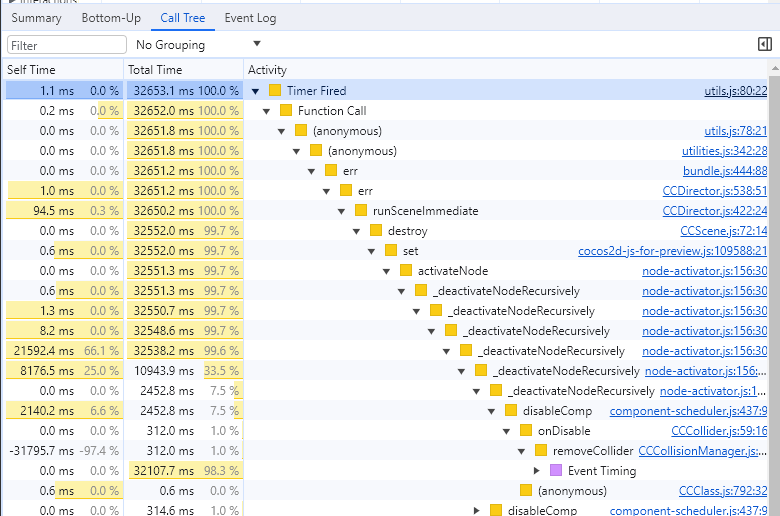Collapse the destroy node
Screen dimensions: 780x516
pos(357,231)
